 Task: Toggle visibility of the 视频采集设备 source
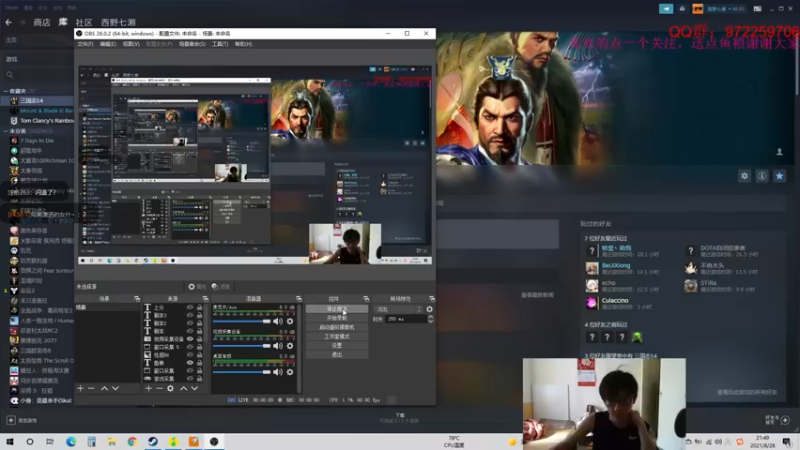[190, 339]
